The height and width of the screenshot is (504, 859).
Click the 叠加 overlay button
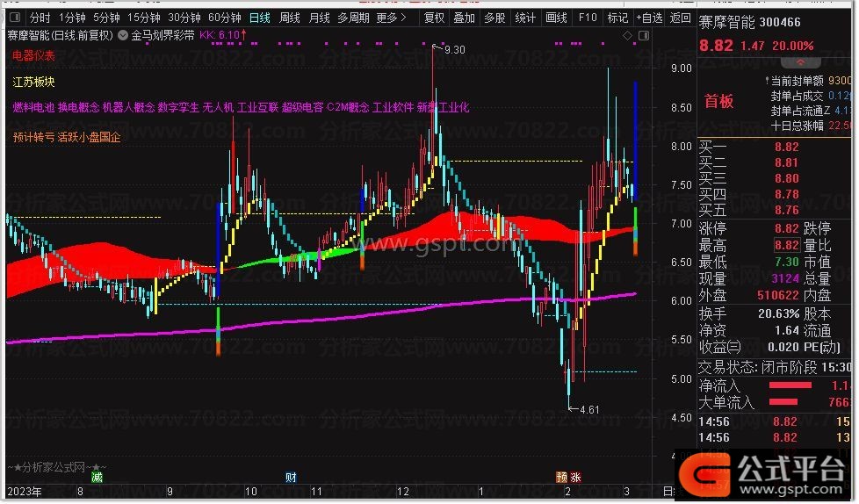click(464, 18)
